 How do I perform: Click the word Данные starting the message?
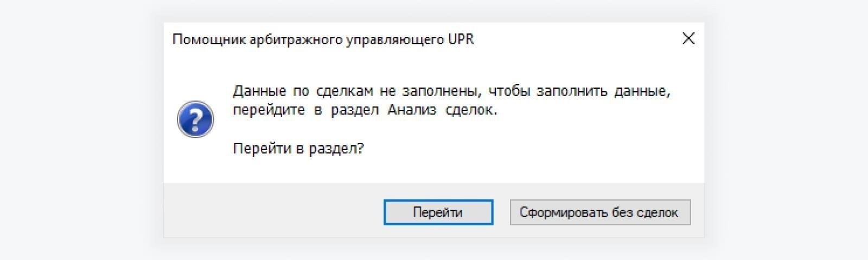pos(259,90)
